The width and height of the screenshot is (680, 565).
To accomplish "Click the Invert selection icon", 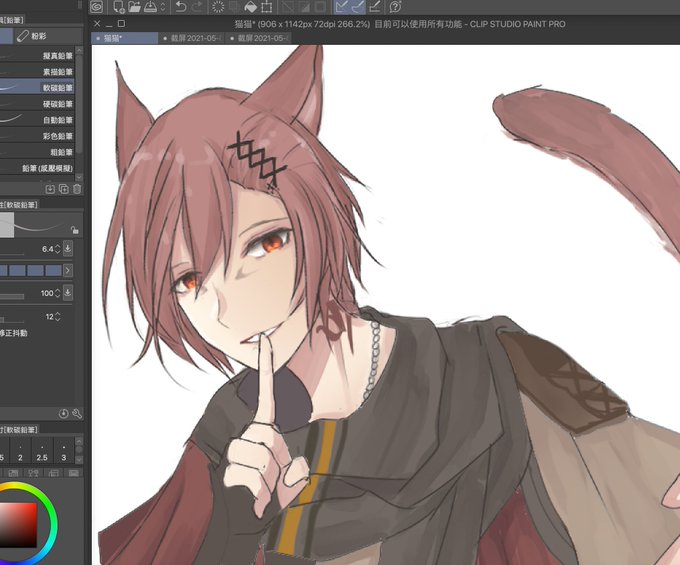I will pyautogui.click(x=304, y=7).
